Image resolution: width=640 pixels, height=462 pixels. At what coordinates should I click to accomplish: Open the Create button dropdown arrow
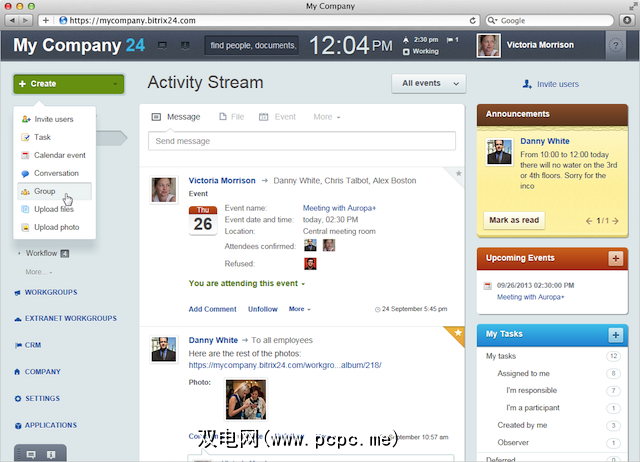[x=115, y=84]
